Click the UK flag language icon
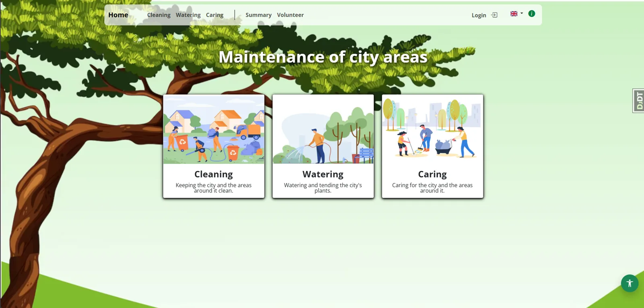This screenshot has height=308, width=644. (x=514, y=14)
